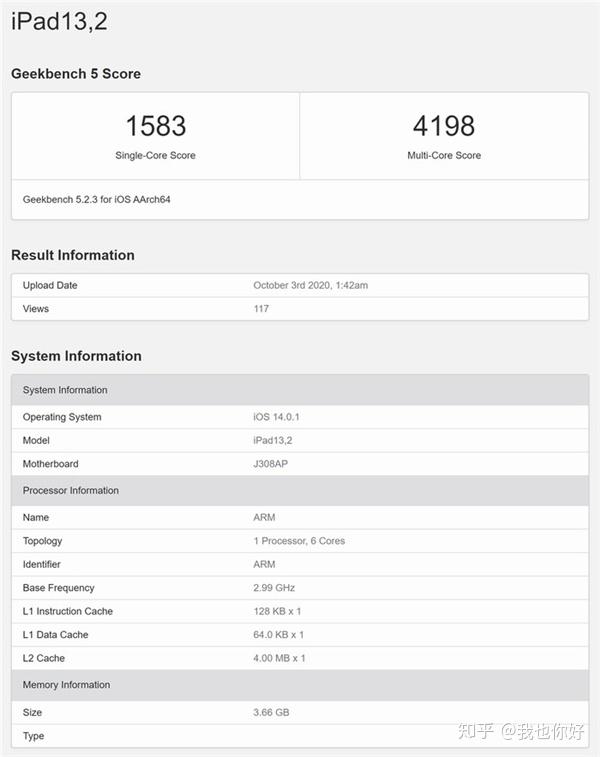Click the large System Information section heading
The width and height of the screenshot is (600, 757).
(76, 356)
